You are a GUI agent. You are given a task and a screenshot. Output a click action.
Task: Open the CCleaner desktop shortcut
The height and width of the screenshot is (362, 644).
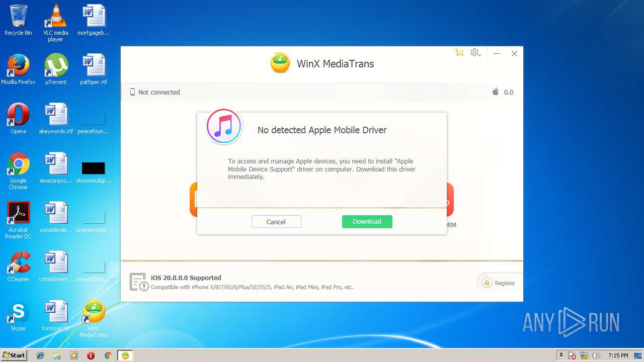click(x=18, y=266)
